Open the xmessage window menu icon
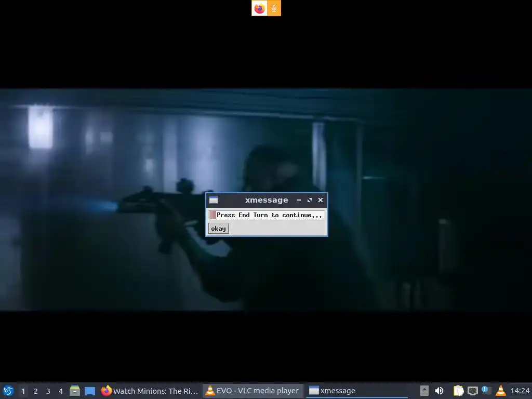532x399 pixels. 214,200
